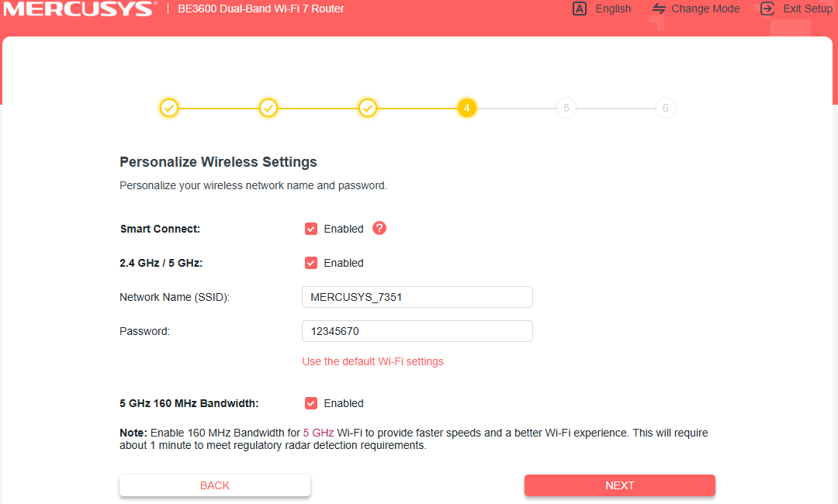838x504 pixels.
Task: Click Use the default Wi-Fi settings
Action: pos(372,361)
